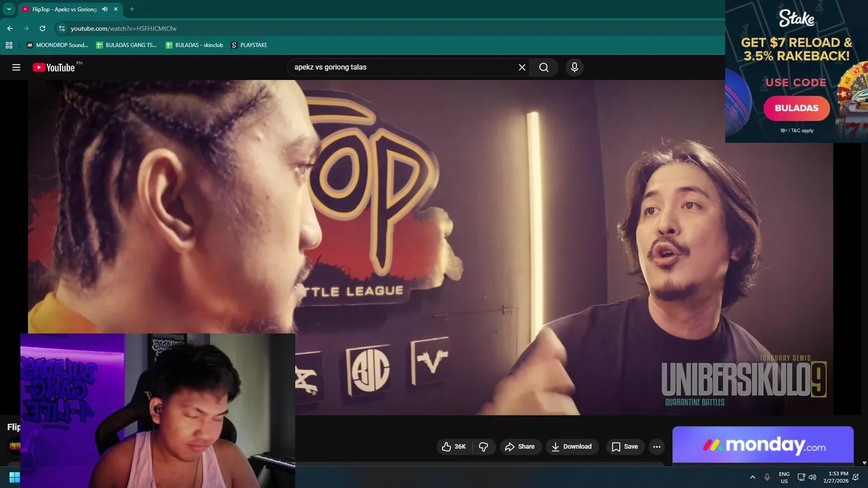Open the tab search dropdown arrow

9,9
